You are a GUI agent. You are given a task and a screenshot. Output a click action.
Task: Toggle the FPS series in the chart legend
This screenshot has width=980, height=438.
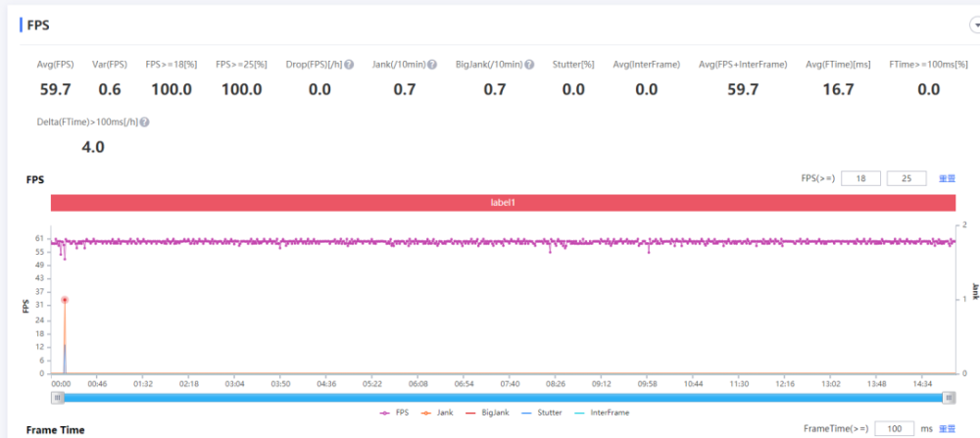tap(395, 414)
